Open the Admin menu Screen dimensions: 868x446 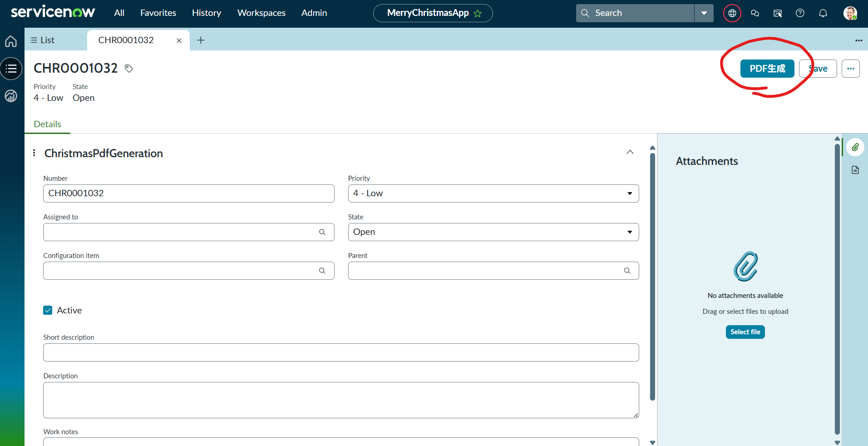[x=314, y=13]
